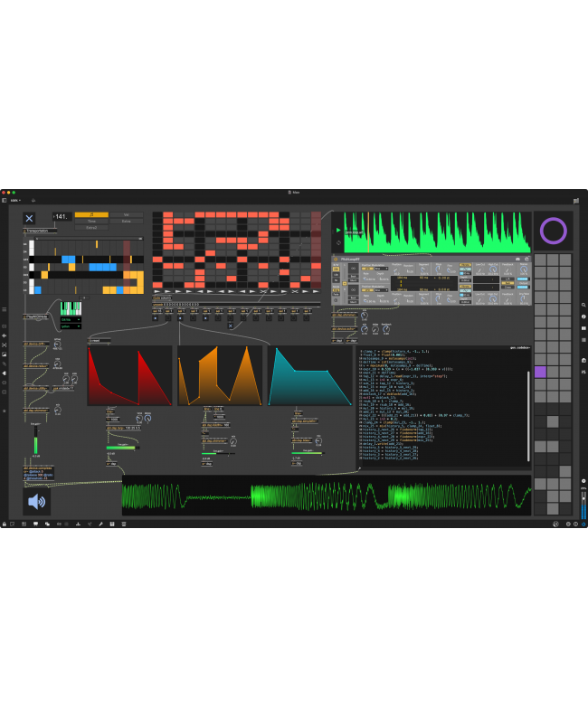Switch to the Time tab
This screenshot has width=588, height=718.
point(91,222)
